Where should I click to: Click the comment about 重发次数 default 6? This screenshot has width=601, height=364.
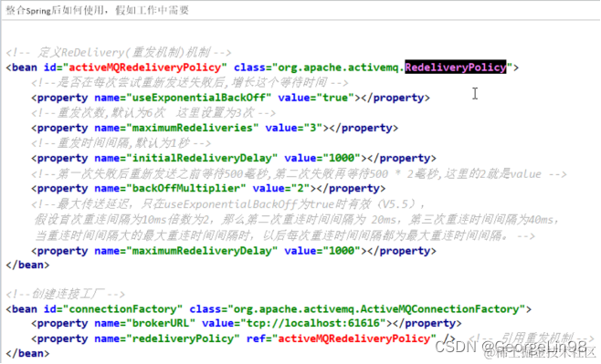pos(153,113)
